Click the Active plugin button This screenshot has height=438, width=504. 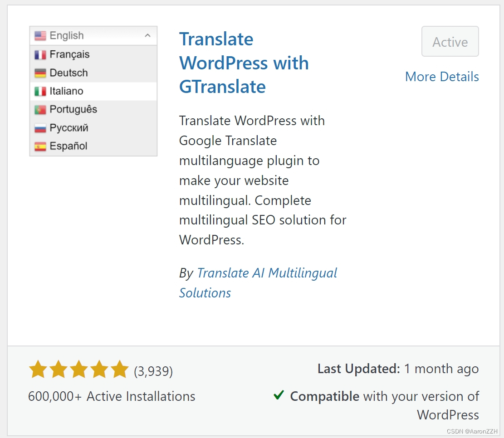tap(450, 41)
